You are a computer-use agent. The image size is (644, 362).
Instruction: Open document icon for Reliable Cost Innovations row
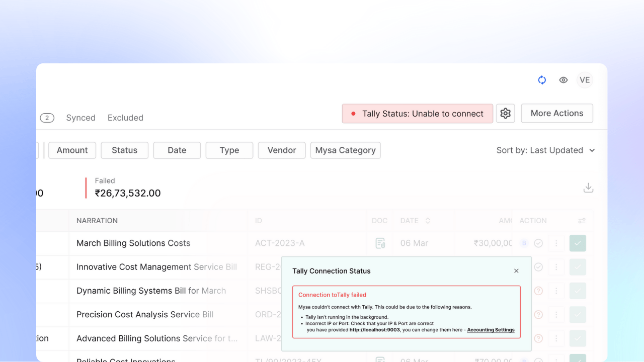click(380, 359)
